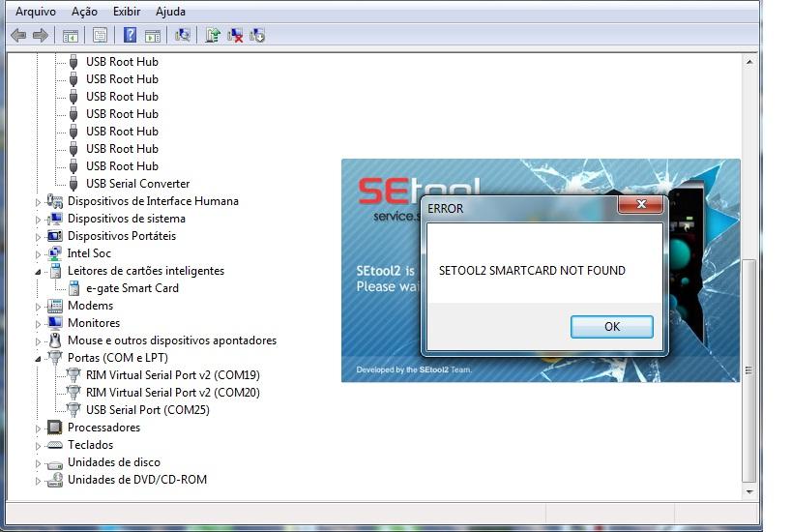Image resolution: width=792 pixels, height=532 pixels.
Task: Select the 'USB Serial Converter' label
Action: pyautogui.click(x=138, y=184)
